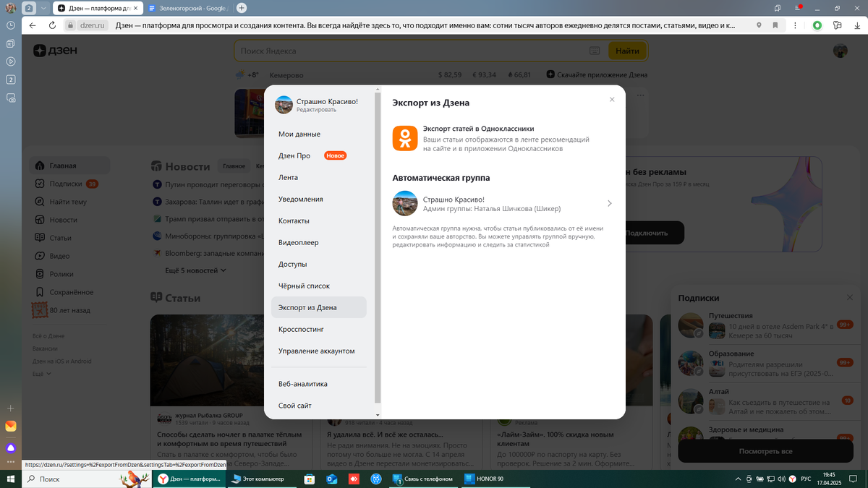Click the Поиск Яндекса search field

point(412,51)
